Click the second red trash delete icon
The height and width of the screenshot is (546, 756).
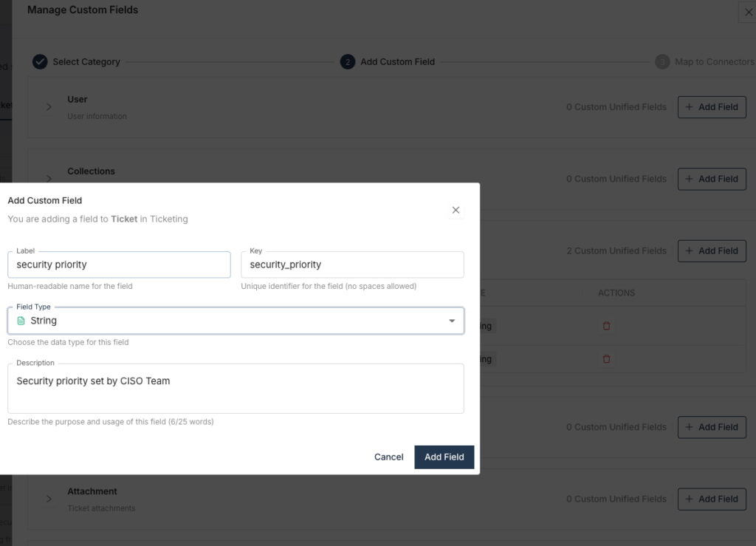606,359
